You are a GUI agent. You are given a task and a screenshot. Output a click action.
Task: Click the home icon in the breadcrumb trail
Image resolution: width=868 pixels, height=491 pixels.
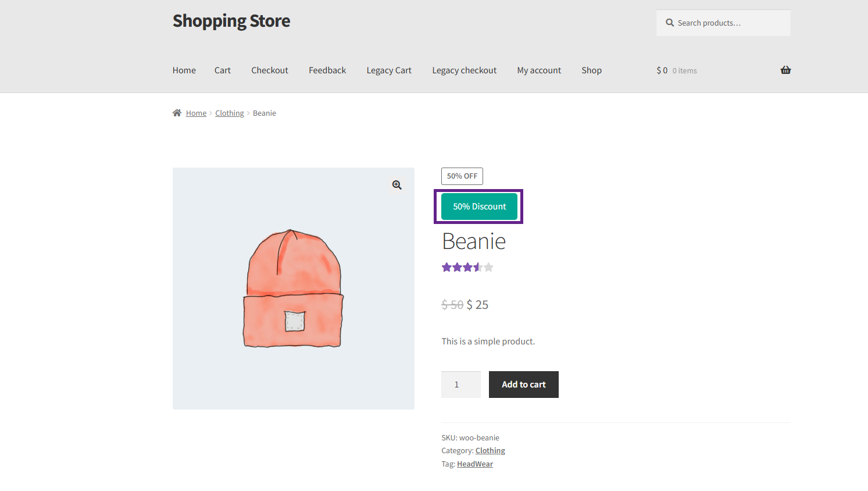pos(177,112)
